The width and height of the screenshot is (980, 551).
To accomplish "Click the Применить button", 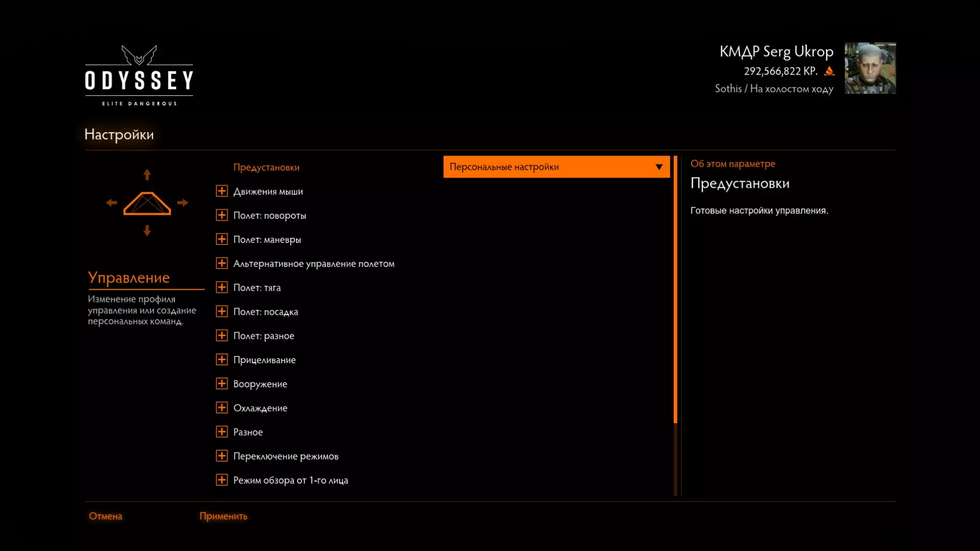I will pos(223,516).
